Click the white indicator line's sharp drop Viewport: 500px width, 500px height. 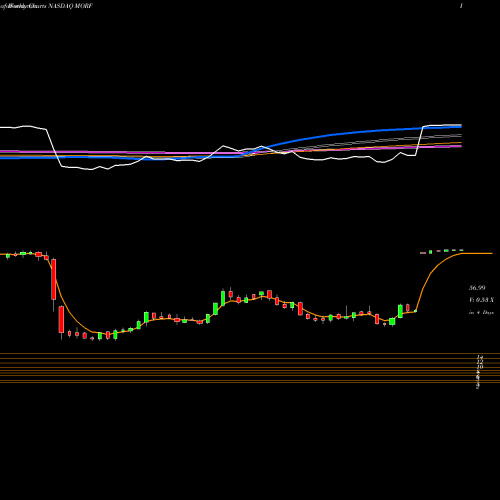pos(54,148)
